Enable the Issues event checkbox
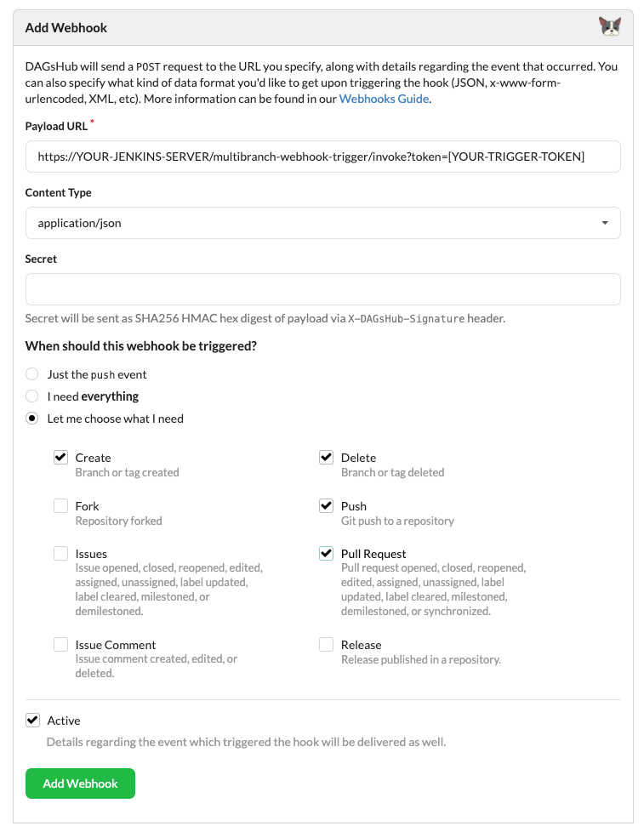The height and width of the screenshot is (832, 644). (60, 553)
